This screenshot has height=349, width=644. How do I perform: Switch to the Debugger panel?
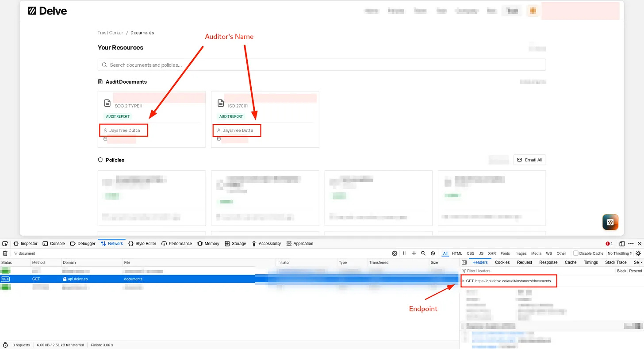click(83, 244)
